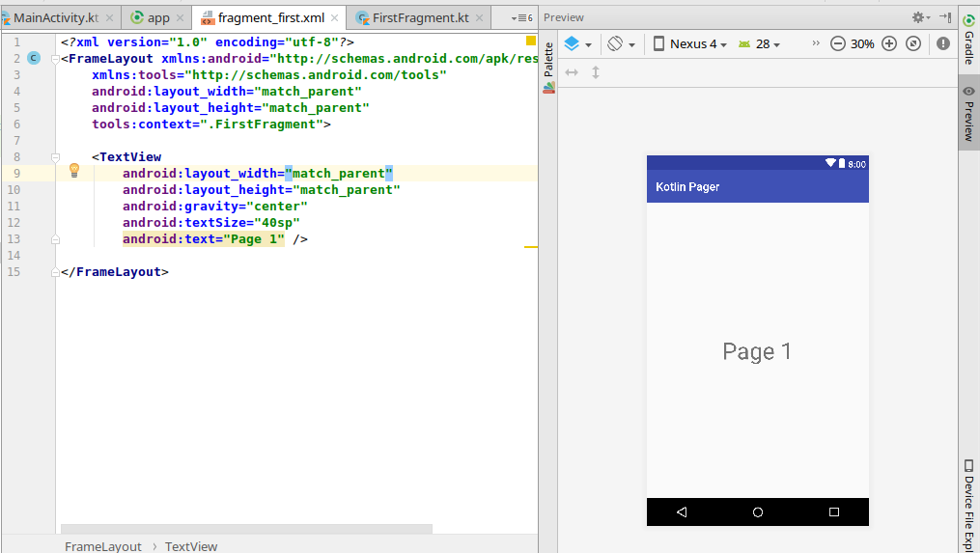Click the yellow warning stripe in the error gutter

[531, 247]
